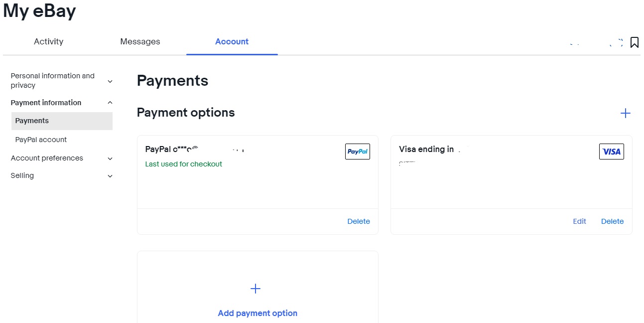644x323 pixels.
Task: Click Selling sidebar label
Action: coord(22,175)
